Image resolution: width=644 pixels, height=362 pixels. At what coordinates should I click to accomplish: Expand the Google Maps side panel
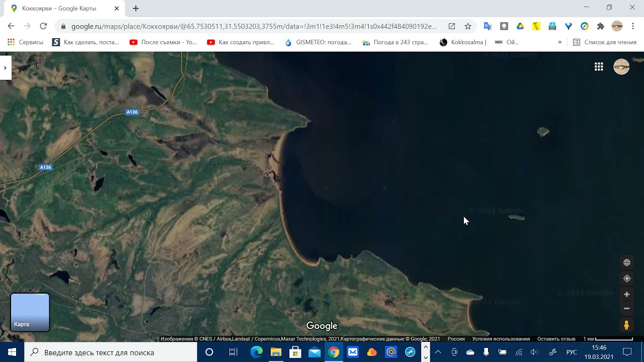tap(6, 68)
